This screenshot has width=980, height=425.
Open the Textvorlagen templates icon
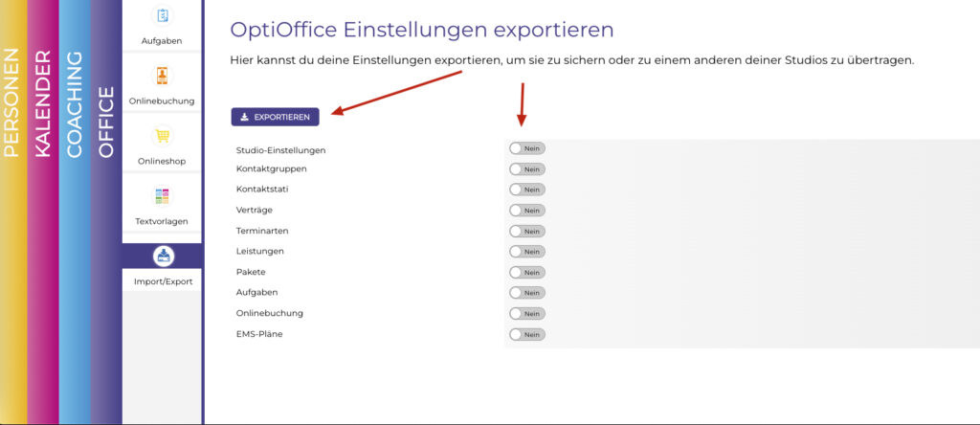(162, 195)
